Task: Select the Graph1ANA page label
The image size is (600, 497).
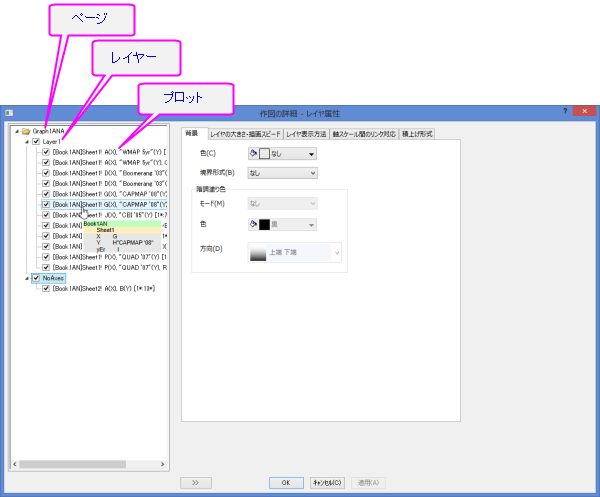Action: pos(48,131)
